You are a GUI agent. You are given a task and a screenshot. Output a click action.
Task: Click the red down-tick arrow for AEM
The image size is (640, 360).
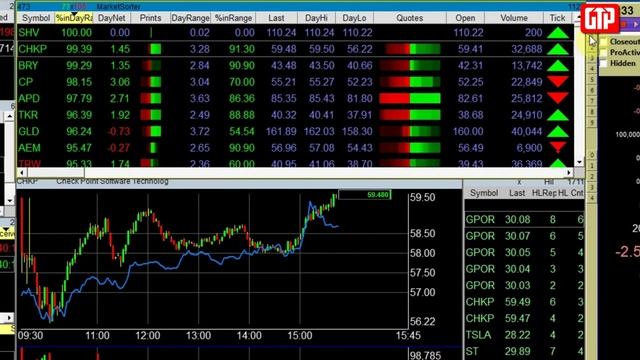(558, 147)
